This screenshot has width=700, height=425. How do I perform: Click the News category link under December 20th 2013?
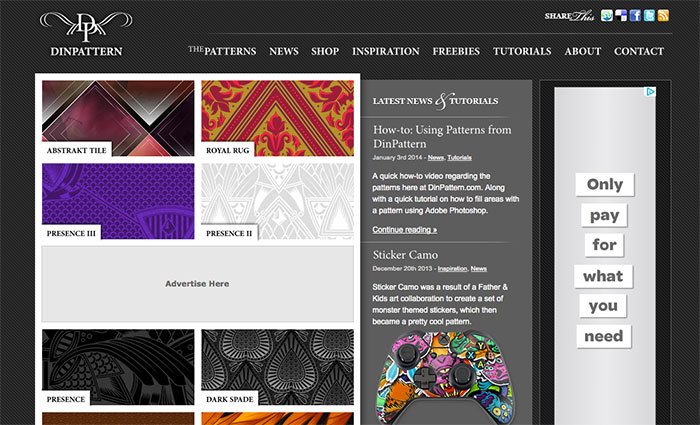pyautogui.click(x=479, y=269)
